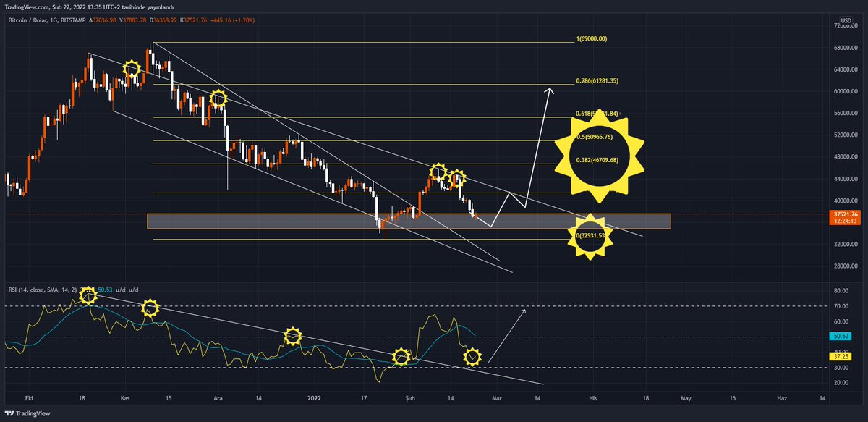The width and height of the screenshot is (868, 422).
Task: Click the 40000.00 price axis label
Action: pyautogui.click(x=844, y=201)
